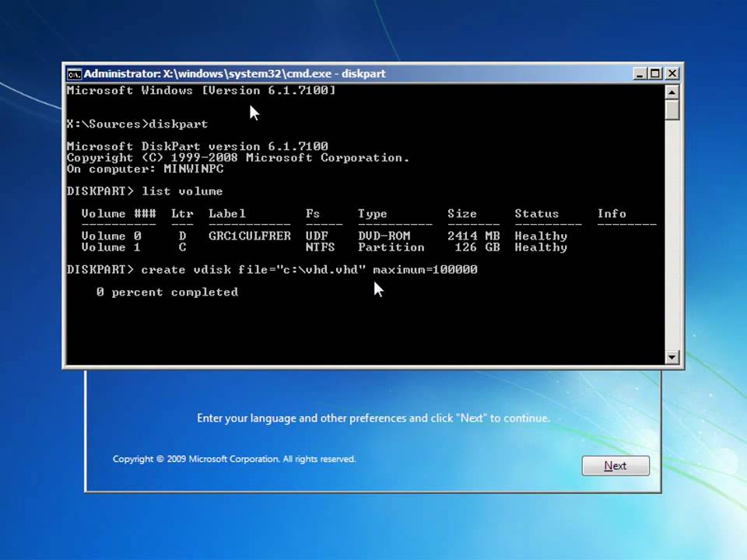Click the 'Size' column header

point(461,214)
